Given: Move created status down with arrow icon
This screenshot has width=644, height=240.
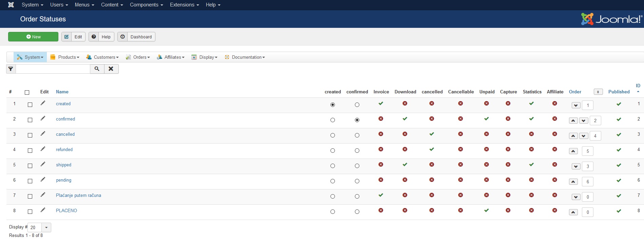Looking at the screenshot, I should tap(576, 105).
